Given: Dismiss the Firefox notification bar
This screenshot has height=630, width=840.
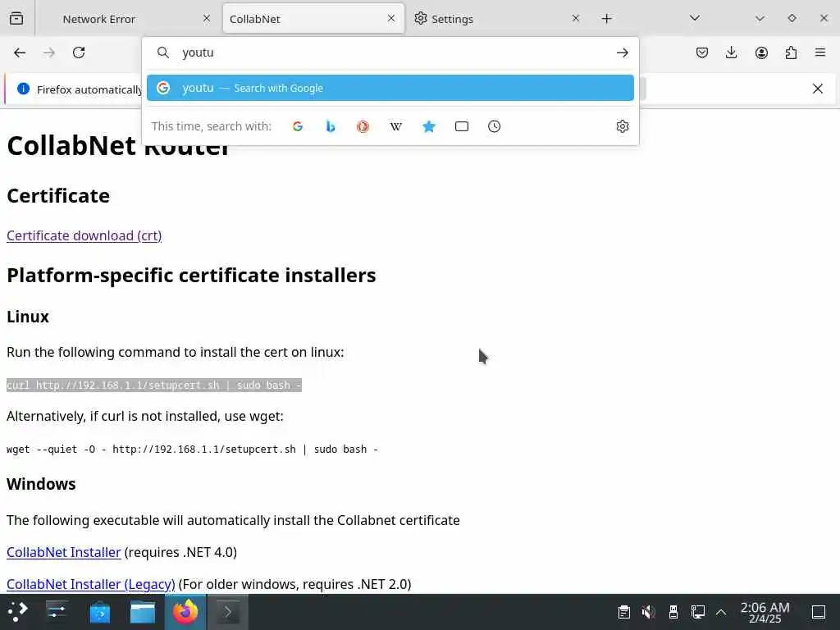Looking at the screenshot, I should click(818, 89).
